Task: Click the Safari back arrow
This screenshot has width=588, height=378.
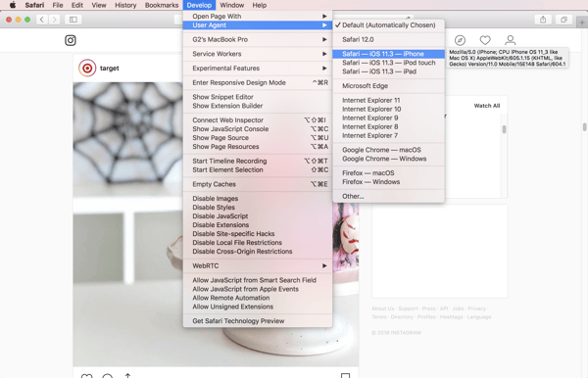Action: pyautogui.click(x=42, y=20)
